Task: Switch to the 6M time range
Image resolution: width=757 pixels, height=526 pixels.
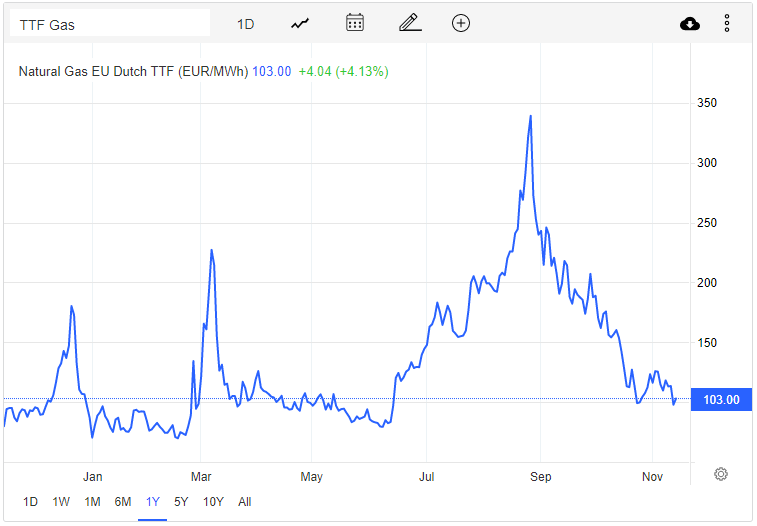Action: pyautogui.click(x=123, y=502)
